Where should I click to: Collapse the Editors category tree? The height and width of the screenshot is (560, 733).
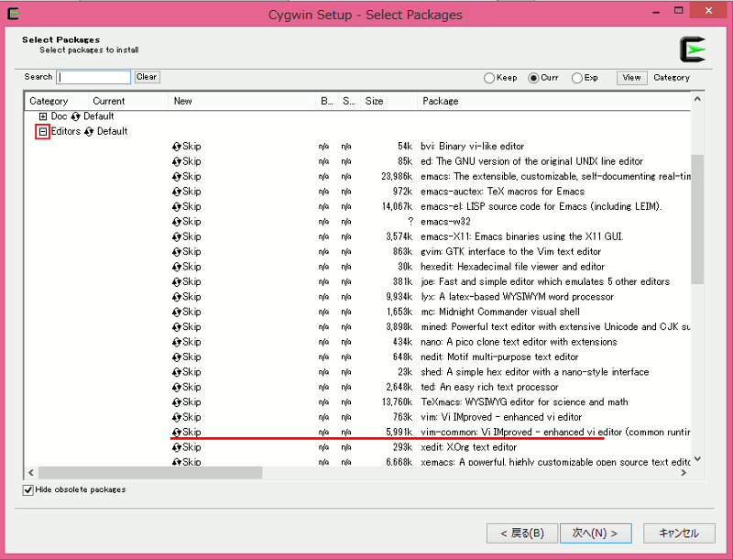pos(42,132)
